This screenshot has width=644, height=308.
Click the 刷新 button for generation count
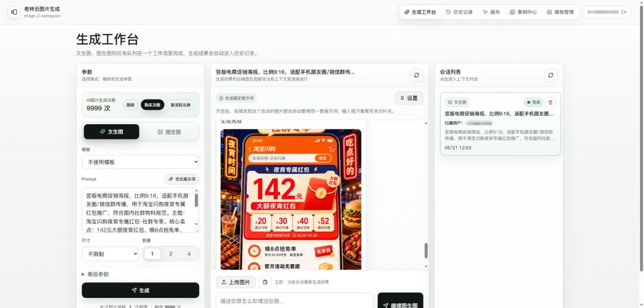(x=130, y=105)
